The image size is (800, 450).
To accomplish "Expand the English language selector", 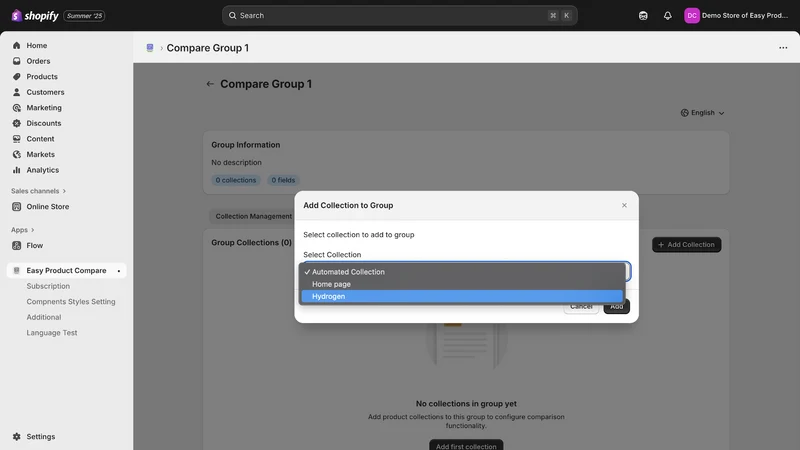I will point(703,113).
